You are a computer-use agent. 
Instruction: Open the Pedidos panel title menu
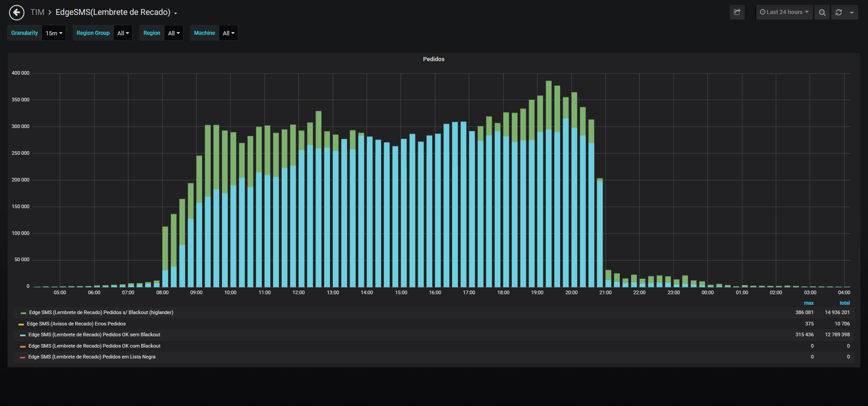434,59
